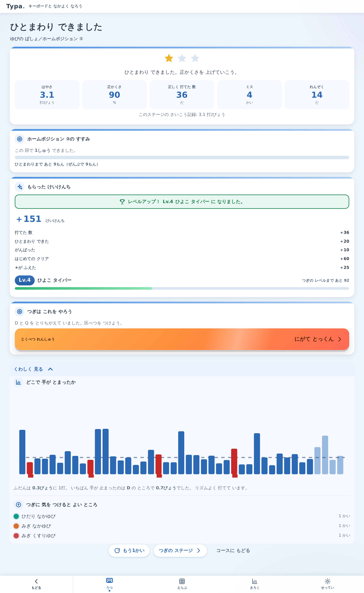This screenshot has height=593, width=364.
Task: Open the えらぶ grid tab
Action: click(182, 581)
